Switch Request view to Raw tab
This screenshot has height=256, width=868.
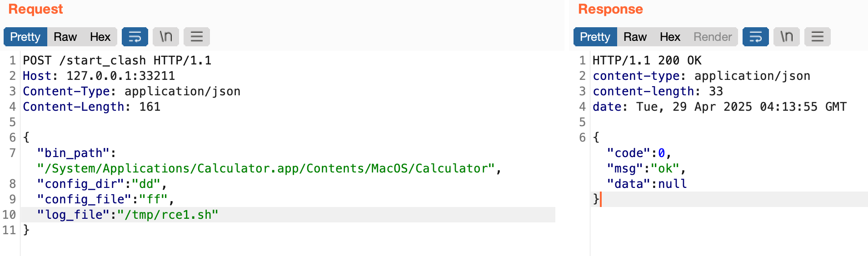pos(65,37)
